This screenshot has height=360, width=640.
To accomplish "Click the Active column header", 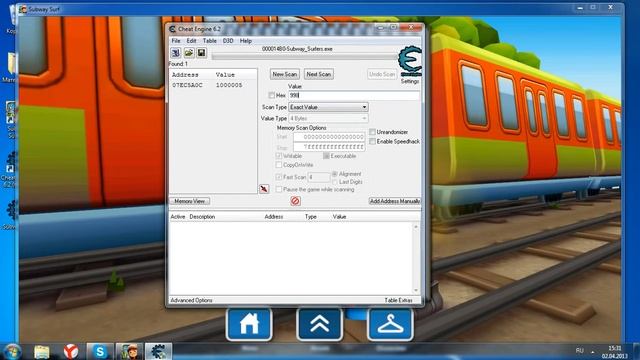I will [x=178, y=217].
